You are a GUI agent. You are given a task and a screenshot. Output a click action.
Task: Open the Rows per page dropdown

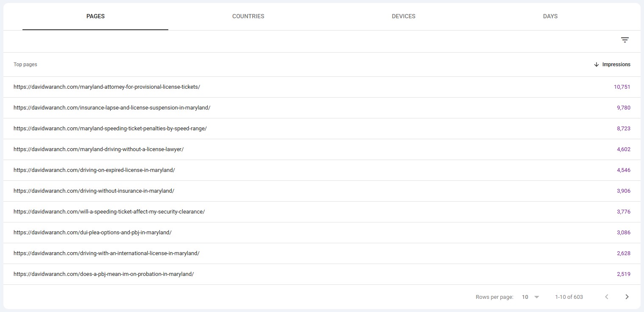530,297
